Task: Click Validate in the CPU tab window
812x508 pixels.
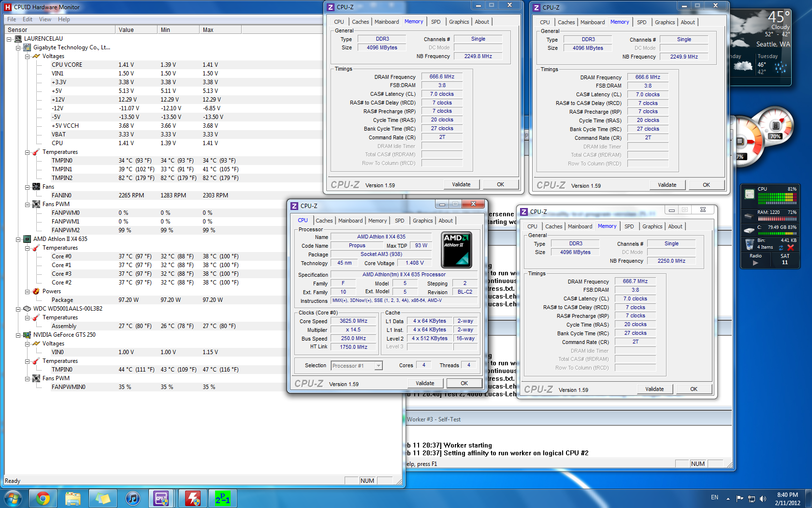Action: pos(425,383)
